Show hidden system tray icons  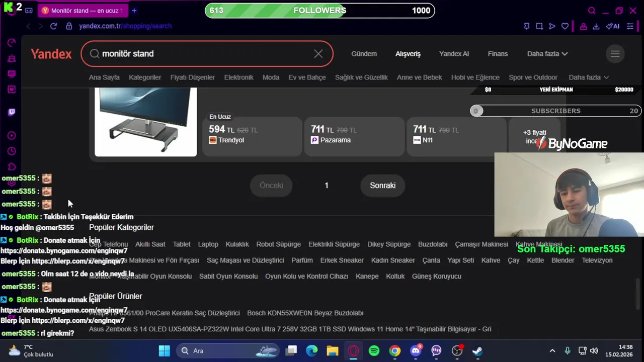[x=552, y=350]
